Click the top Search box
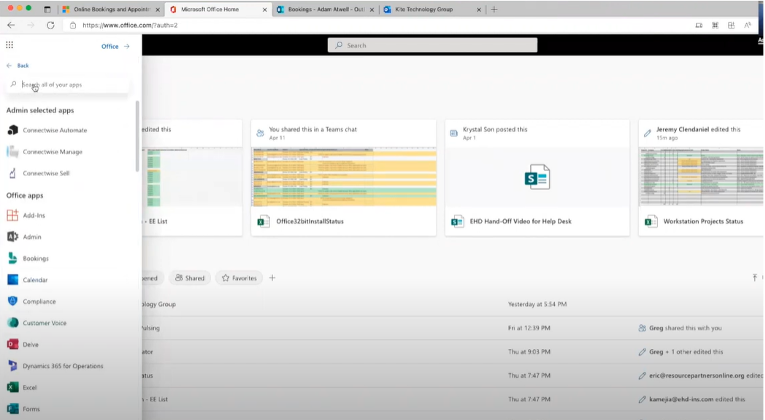 (432, 45)
